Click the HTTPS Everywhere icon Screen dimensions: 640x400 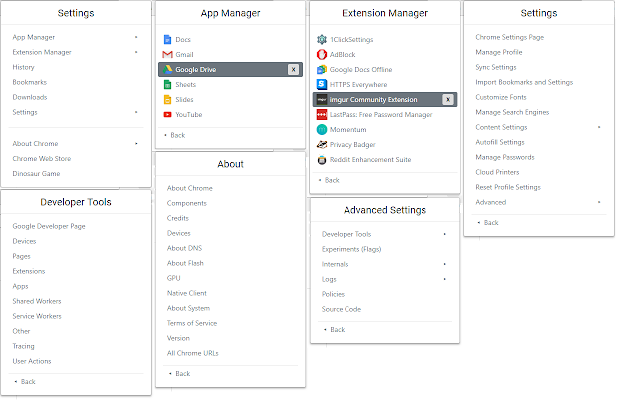pyautogui.click(x=322, y=84)
